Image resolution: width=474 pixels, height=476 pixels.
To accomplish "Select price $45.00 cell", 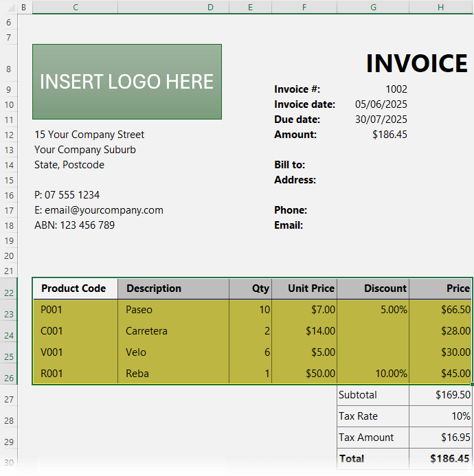I will click(x=440, y=374).
